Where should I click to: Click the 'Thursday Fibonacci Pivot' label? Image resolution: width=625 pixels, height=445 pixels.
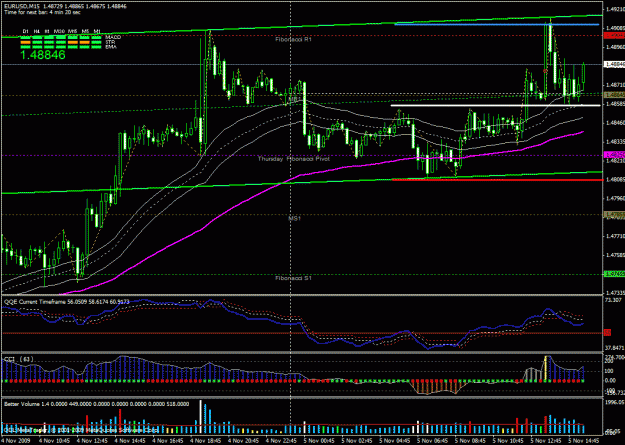pyautogui.click(x=293, y=159)
